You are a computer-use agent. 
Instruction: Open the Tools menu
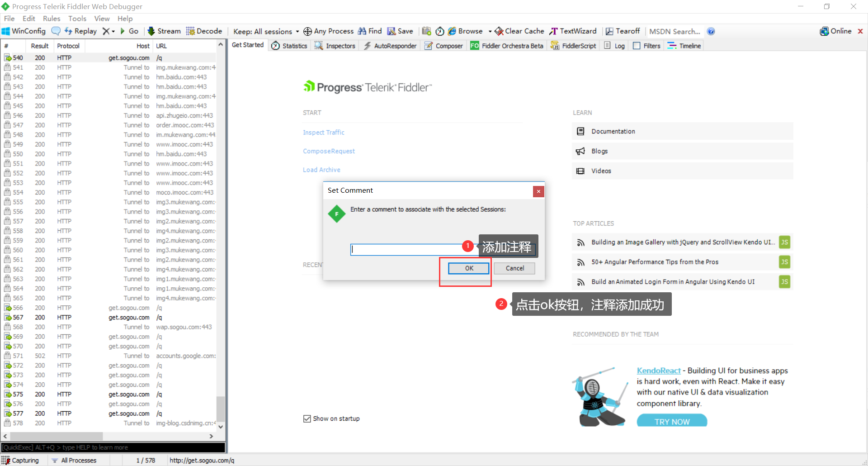pyautogui.click(x=77, y=19)
